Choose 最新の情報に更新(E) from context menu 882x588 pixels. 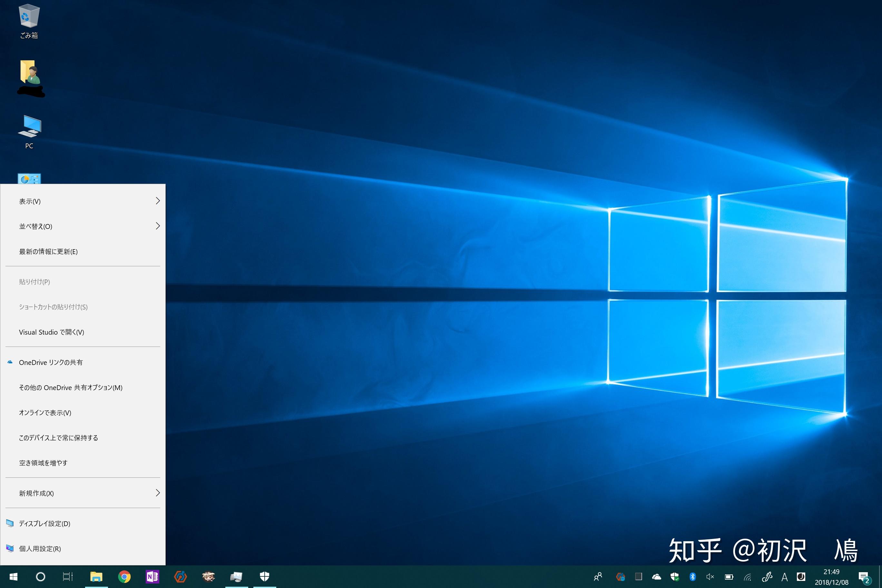click(x=83, y=251)
